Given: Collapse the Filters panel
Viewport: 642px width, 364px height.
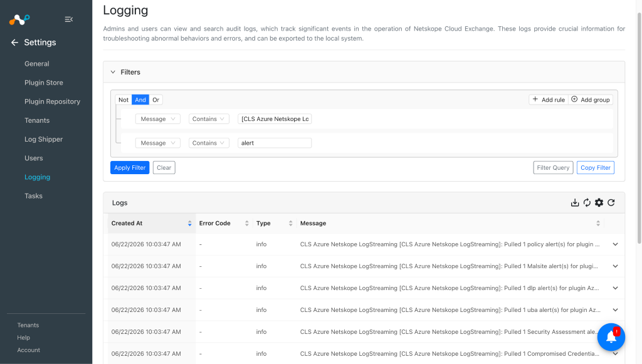Looking at the screenshot, I should pyautogui.click(x=113, y=72).
